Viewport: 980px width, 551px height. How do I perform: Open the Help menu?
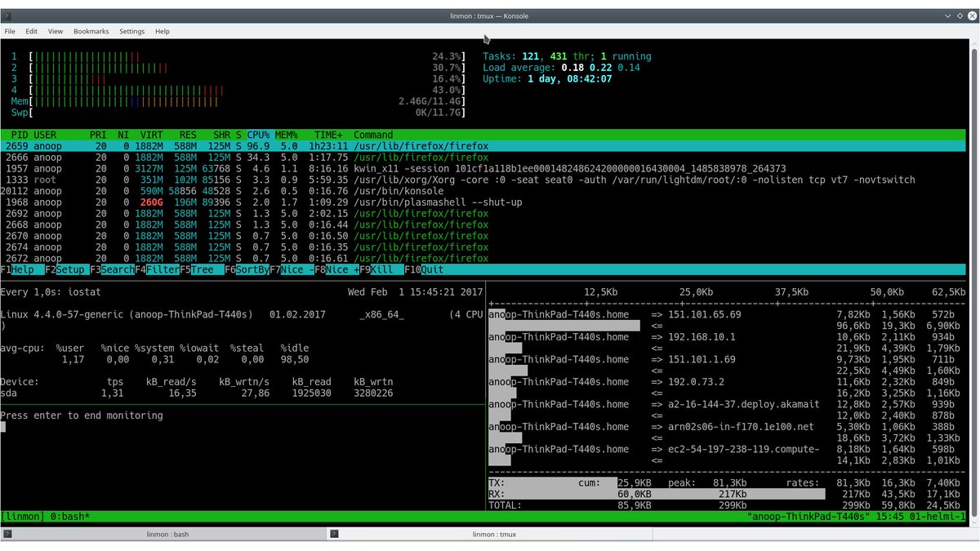point(163,31)
